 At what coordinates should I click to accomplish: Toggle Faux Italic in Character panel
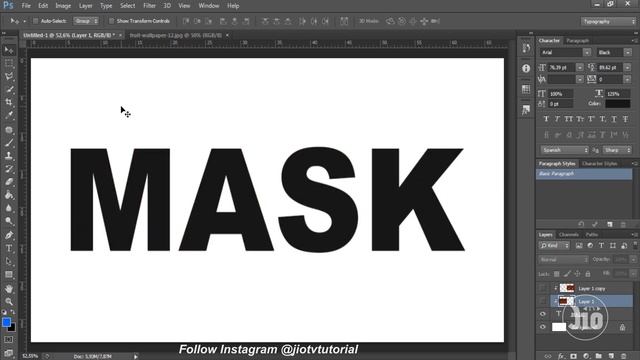coord(557,119)
